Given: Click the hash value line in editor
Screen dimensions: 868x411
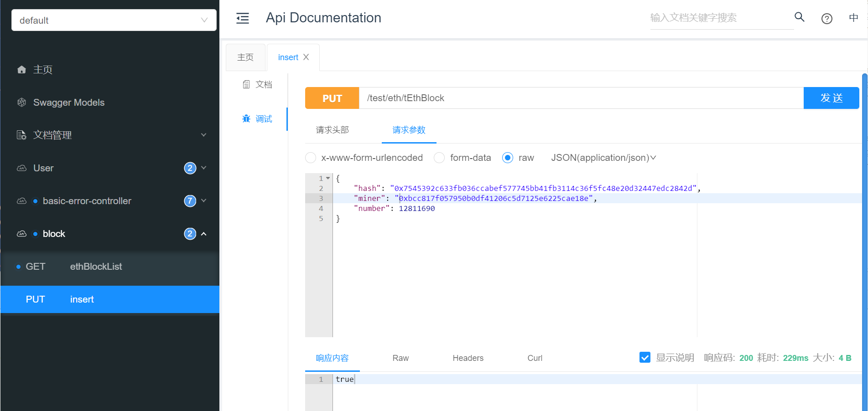Looking at the screenshot, I should click(543, 188).
